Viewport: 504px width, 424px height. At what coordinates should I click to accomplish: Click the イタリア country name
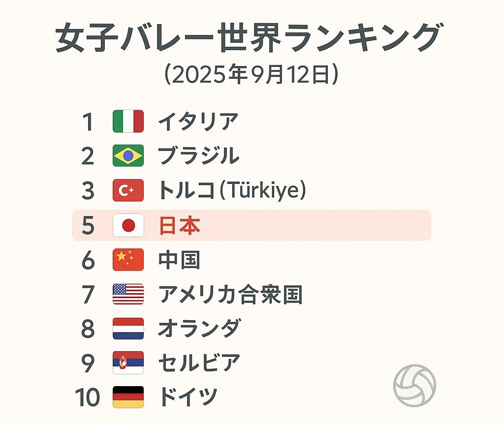pyautogui.click(x=198, y=121)
